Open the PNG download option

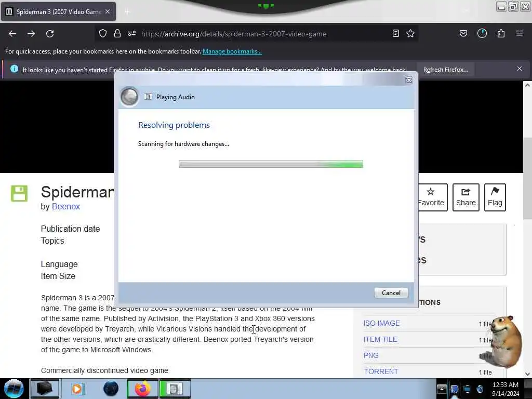371,355
